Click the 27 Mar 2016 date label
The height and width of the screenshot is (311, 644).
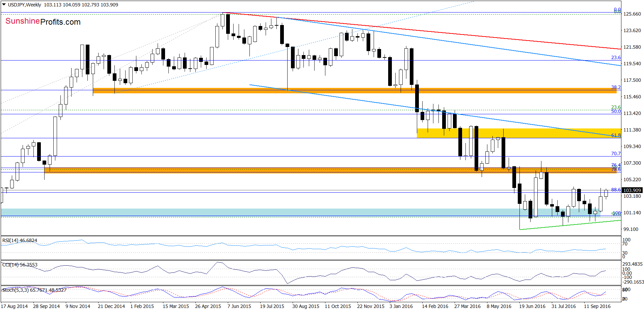(x=467, y=306)
